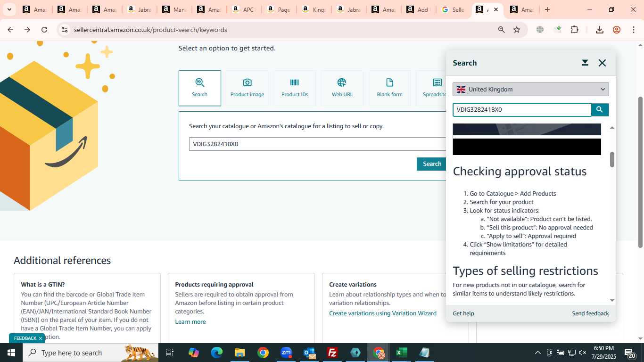This screenshot has width=644, height=362.
Task: Click the taskbar clock showing 6:50 PM
Action: pos(603,352)
